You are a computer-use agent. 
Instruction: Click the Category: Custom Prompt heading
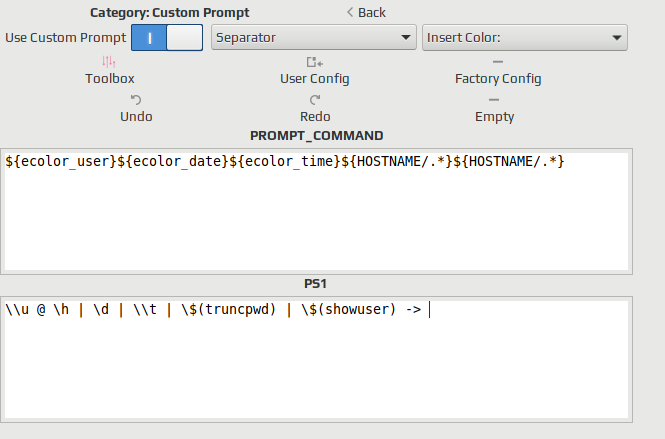170,13
